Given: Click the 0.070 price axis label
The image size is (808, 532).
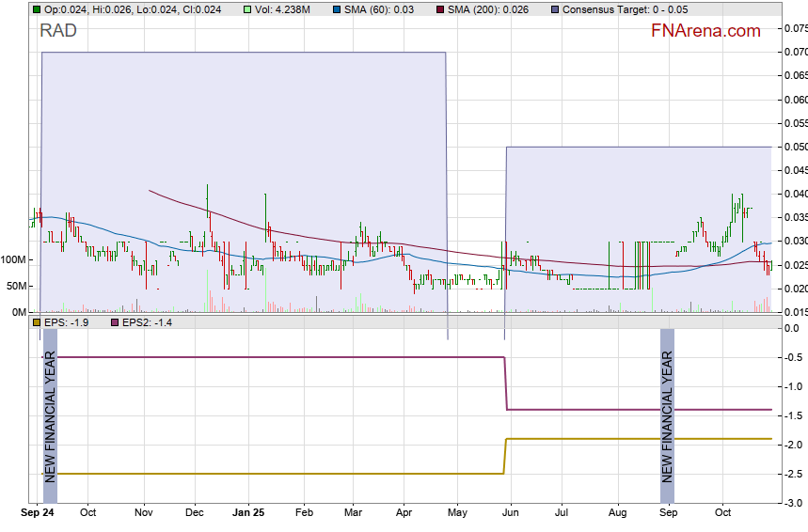Looking at the screenshot, I should pyautogui.click(x=795, y=52).
